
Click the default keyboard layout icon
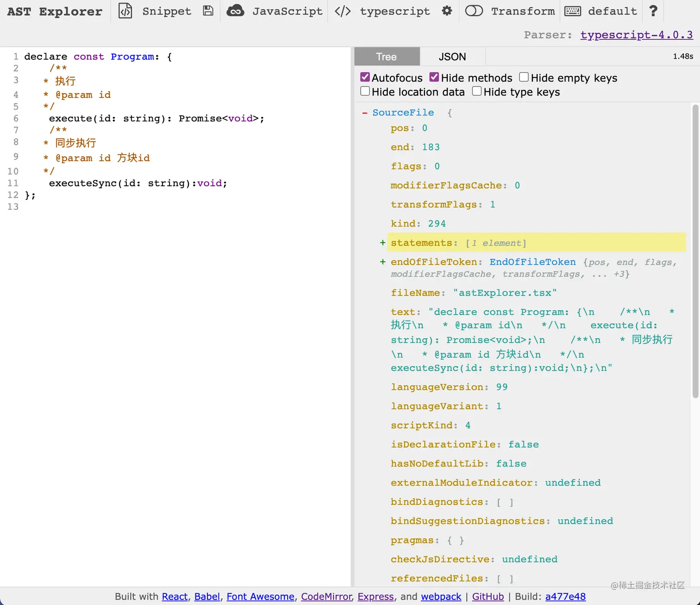coord(573,11)
